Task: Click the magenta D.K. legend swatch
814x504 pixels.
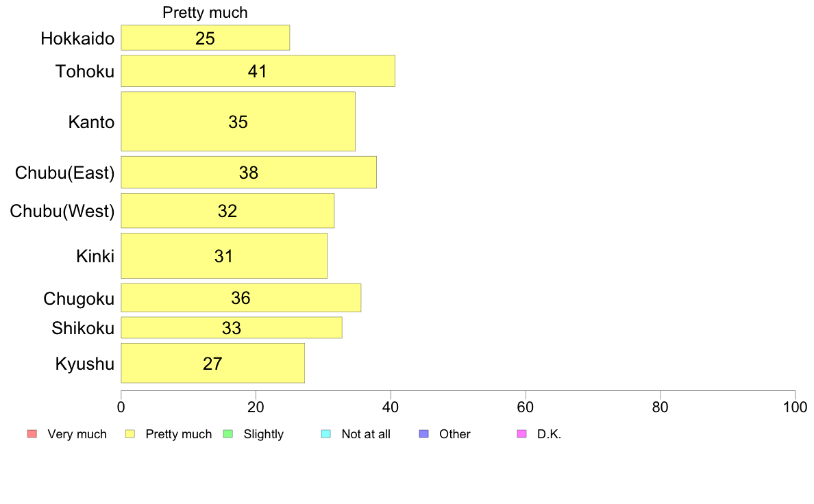Action: [521, 434]
